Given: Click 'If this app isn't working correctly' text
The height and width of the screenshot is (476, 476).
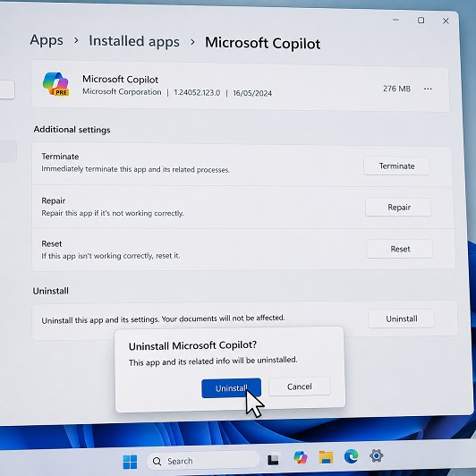Looking at the screenshot, I should 111,256.
